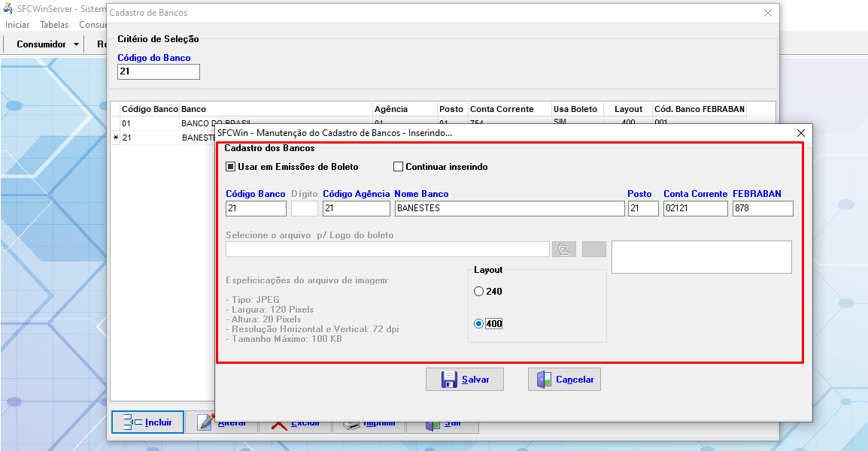The height and width of the screenshot is (451, 868).
Task: Open the Iniciar menu
Action: coord(17,25)
